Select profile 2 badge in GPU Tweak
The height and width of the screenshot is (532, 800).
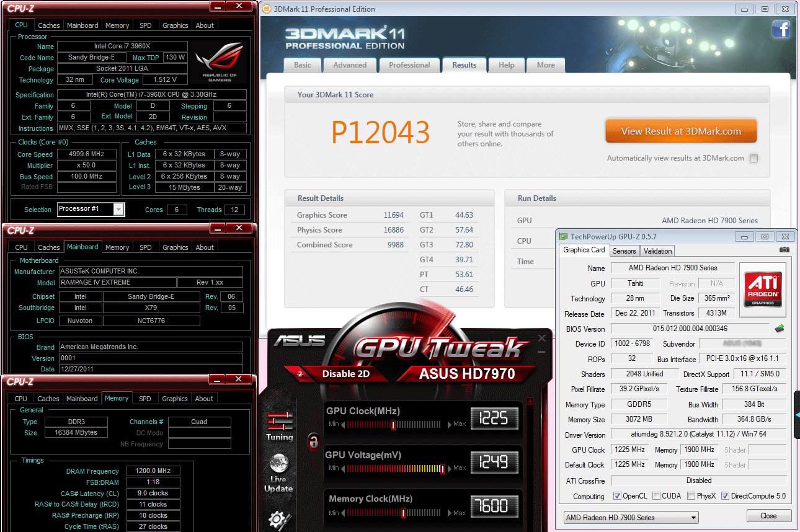pos(300,373)
